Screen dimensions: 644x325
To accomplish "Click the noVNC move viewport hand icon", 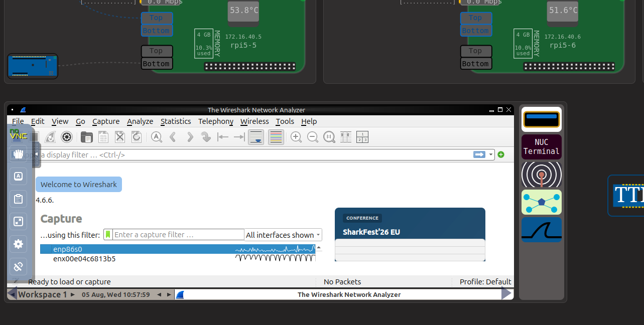I will point(19,154).
